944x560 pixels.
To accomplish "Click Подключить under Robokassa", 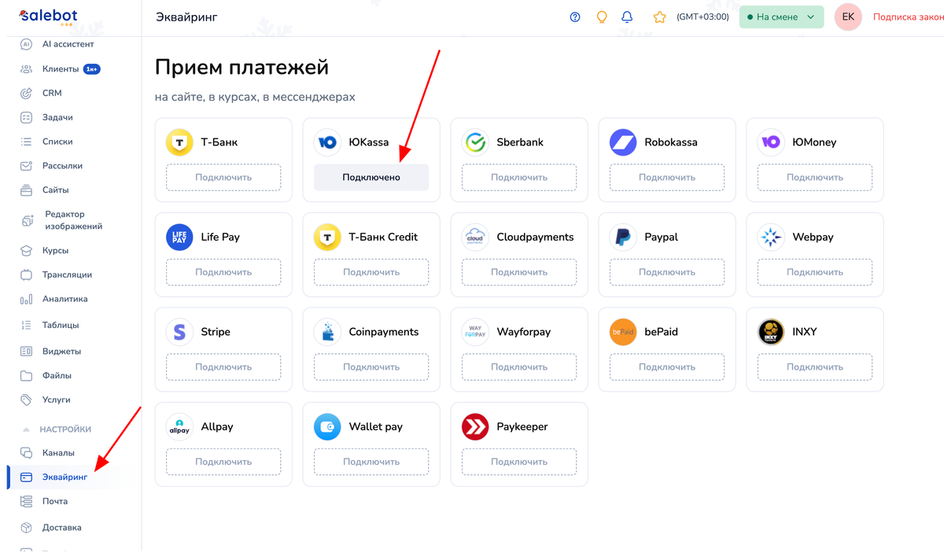I will (x=667, y=177).
